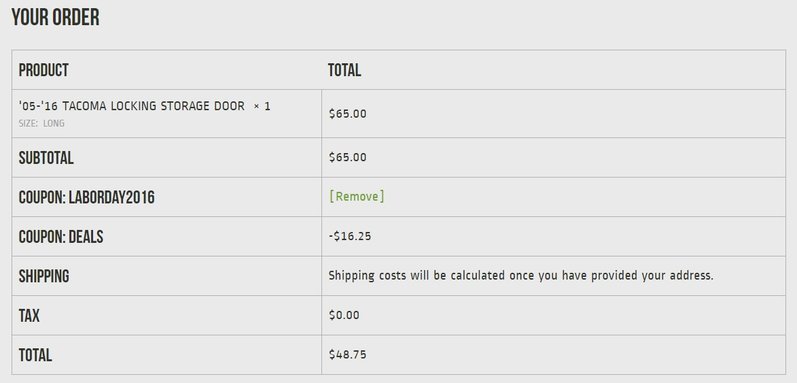Click the shipping costs calculation notice
Screen dimensions: 797x383
click(x=521, y=275)
